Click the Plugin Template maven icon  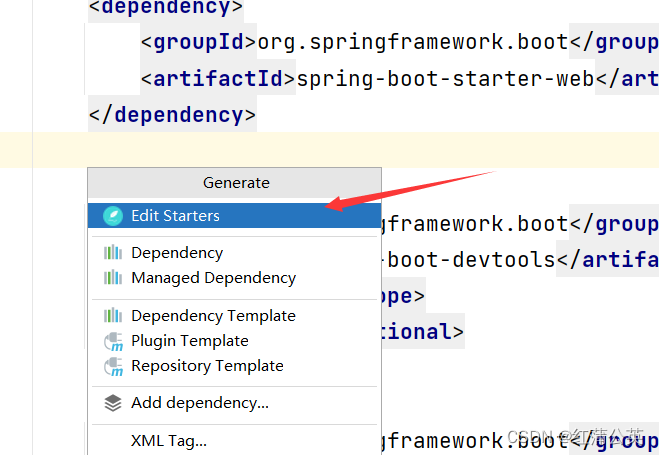(x=113, y=341)
